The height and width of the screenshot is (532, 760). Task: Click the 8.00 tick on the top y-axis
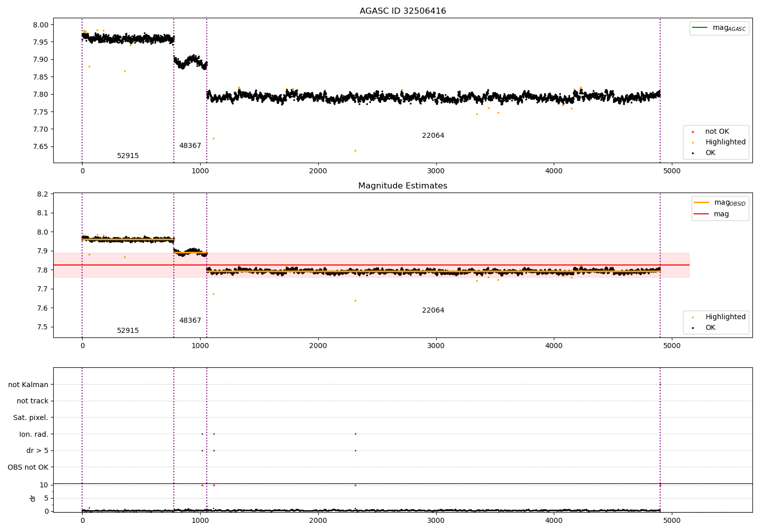point(41,25)
